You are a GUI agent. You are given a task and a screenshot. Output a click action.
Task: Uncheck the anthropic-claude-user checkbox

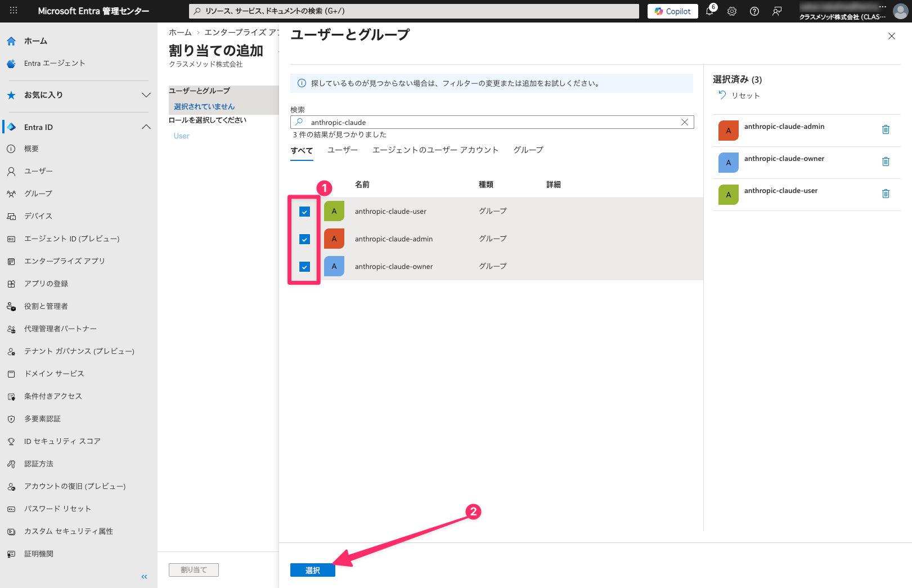tap(304, 212)
